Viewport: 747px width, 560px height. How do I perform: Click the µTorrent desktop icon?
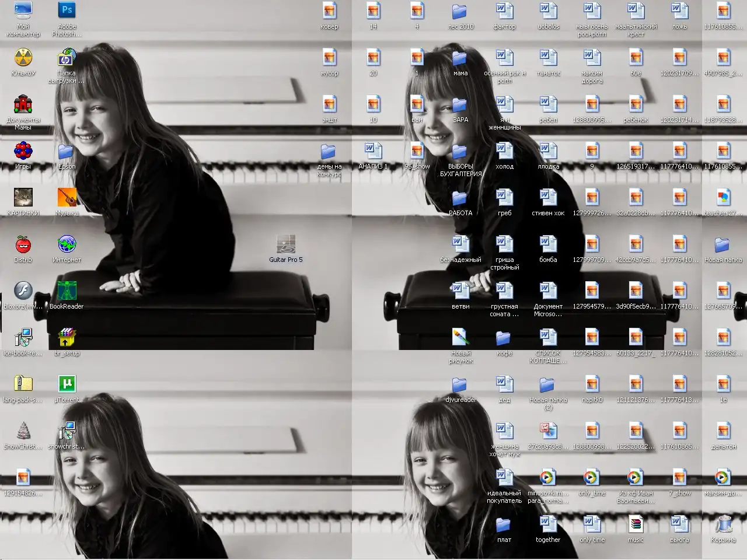pyautogui.click(x=67, y=384)
